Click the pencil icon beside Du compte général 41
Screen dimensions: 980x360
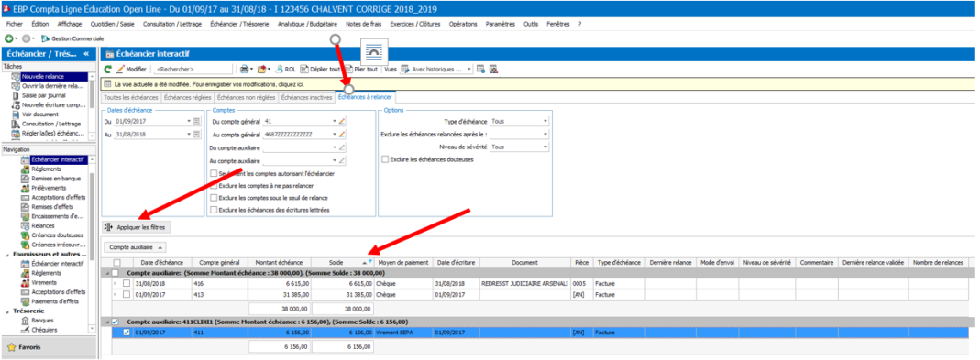[343, 121]
